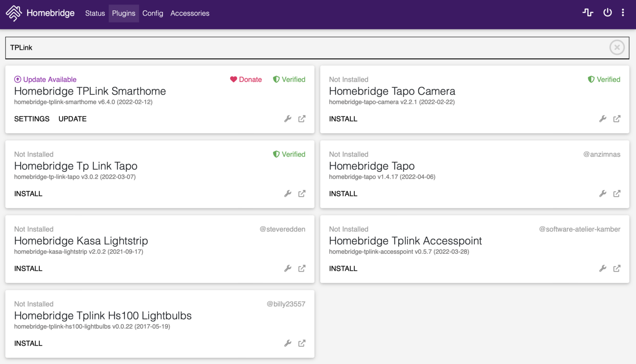Open external link for Homebridge Tapo Camera
The width and height of the screenshot is (636, 364).
tap(617, 119)
